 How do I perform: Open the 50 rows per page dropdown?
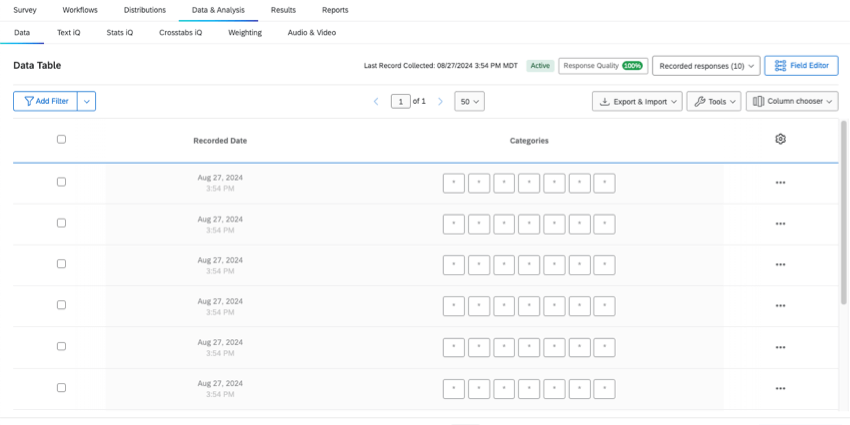469,102
